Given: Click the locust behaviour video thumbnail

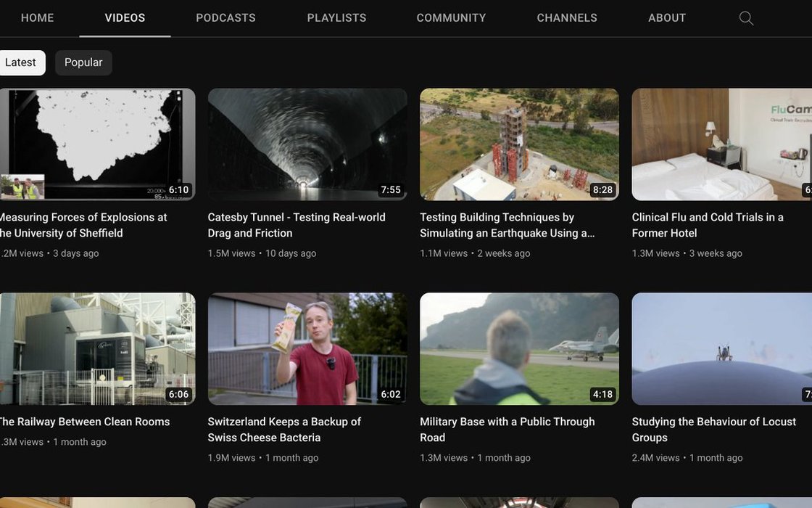Looking at the screenshot, I should 721,348.
